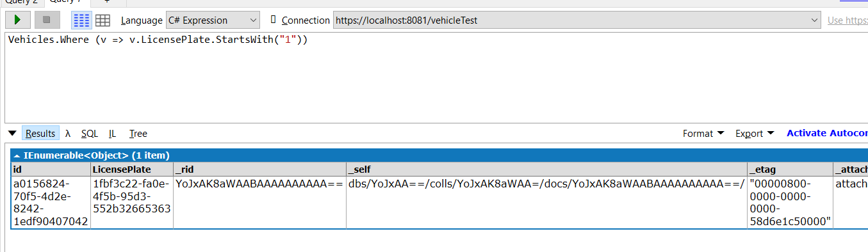
Task: Click the Activate Autocompletion link
Action: pos(826,133)
